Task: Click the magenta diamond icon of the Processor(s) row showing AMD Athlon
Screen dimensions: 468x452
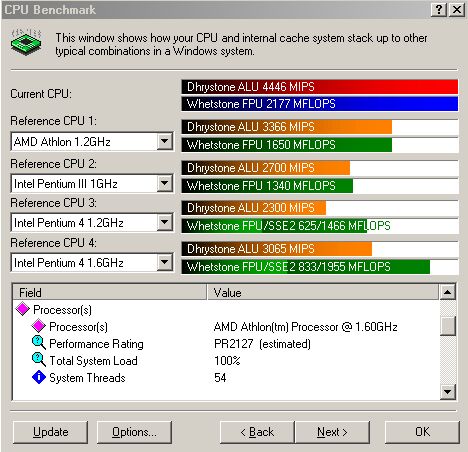Action: 39,326
